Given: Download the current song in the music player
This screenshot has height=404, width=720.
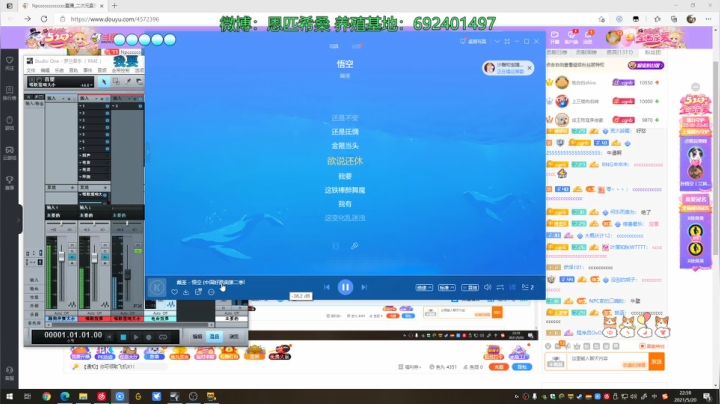Looking at the screenshot, I should click(186, 292).
